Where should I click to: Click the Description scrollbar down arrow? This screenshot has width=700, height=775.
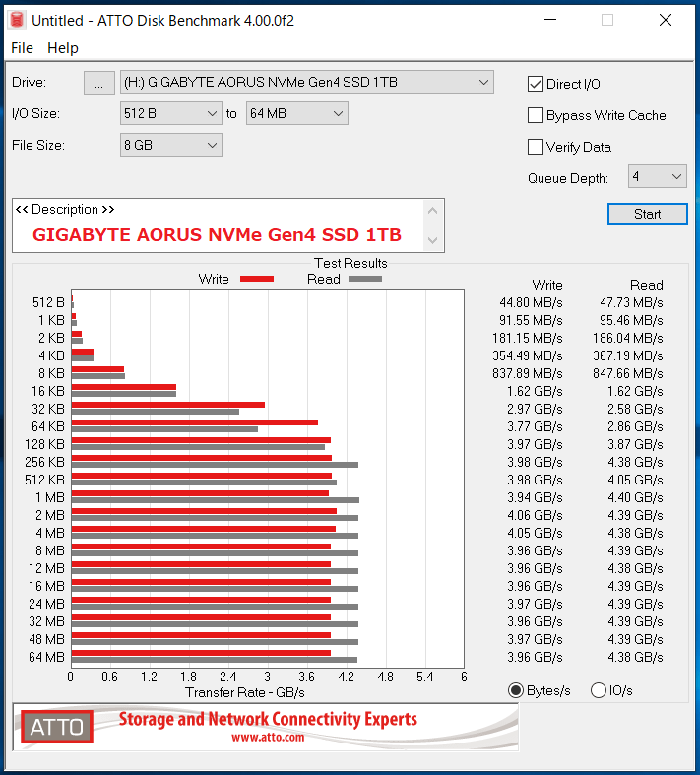[433, 240]
